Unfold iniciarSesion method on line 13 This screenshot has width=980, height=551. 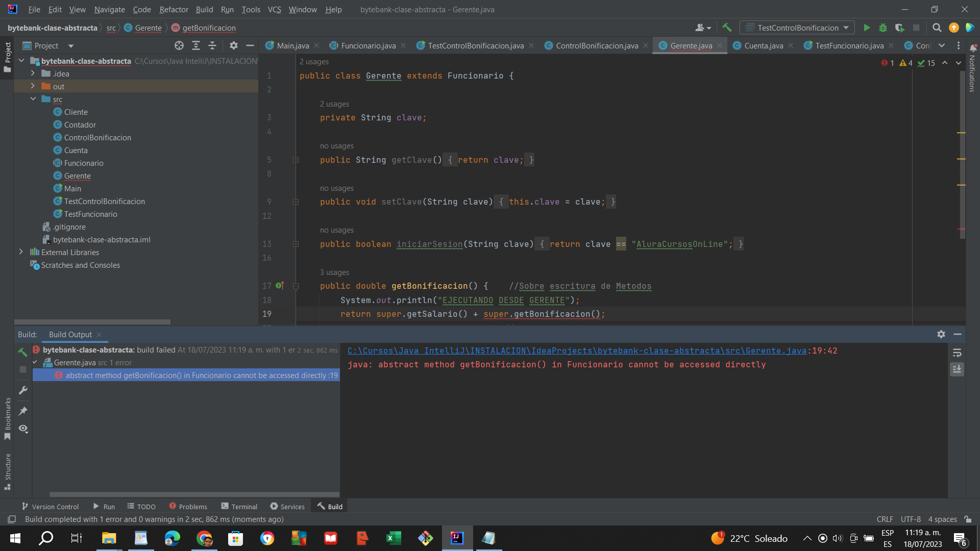pyautogui.click(x=296, y=244)
